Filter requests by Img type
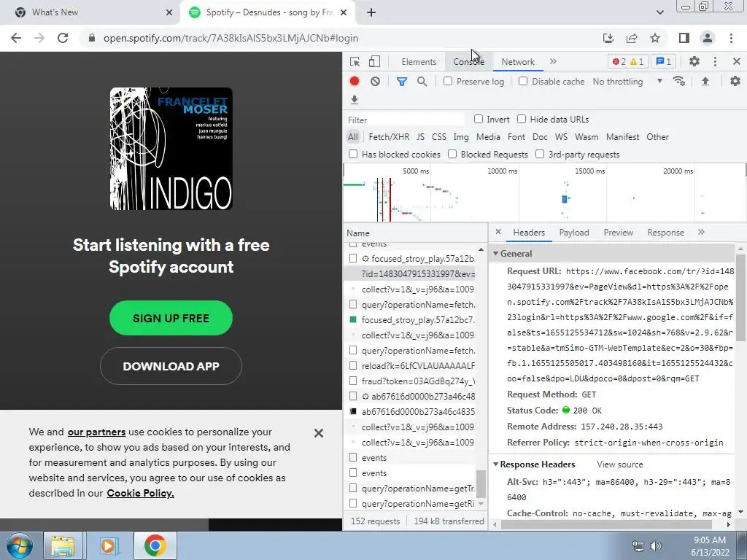The height and width of the screenshot is (560, 747). point(461,137)
